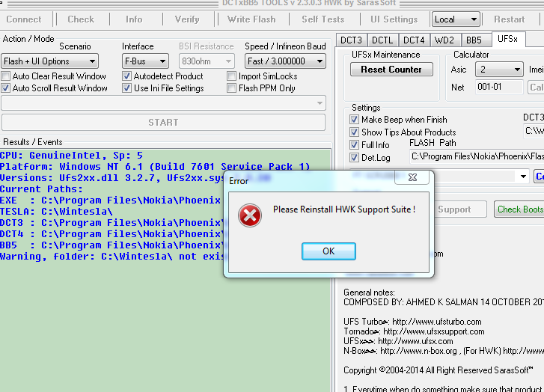This screenshot has width=544, height=392.
Task: Click the 'Please Reinstall HWK Support Suite !' message
Action: pos(343,209)
